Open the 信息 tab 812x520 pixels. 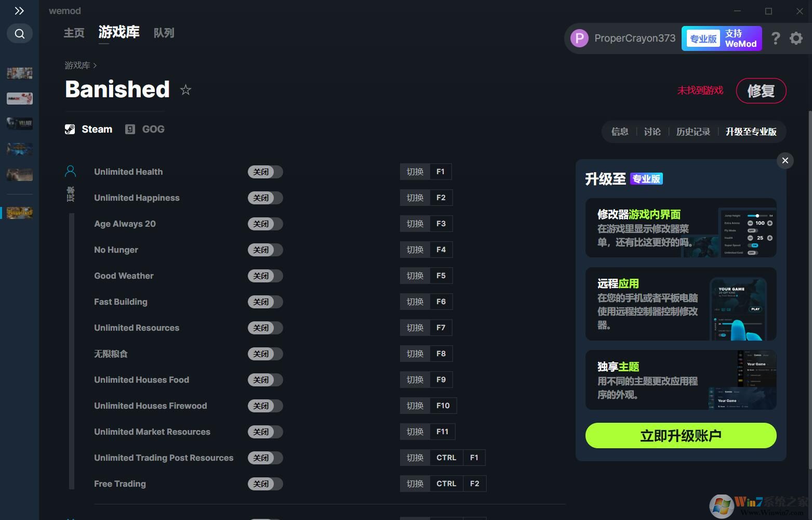click(x=620, y=132)
